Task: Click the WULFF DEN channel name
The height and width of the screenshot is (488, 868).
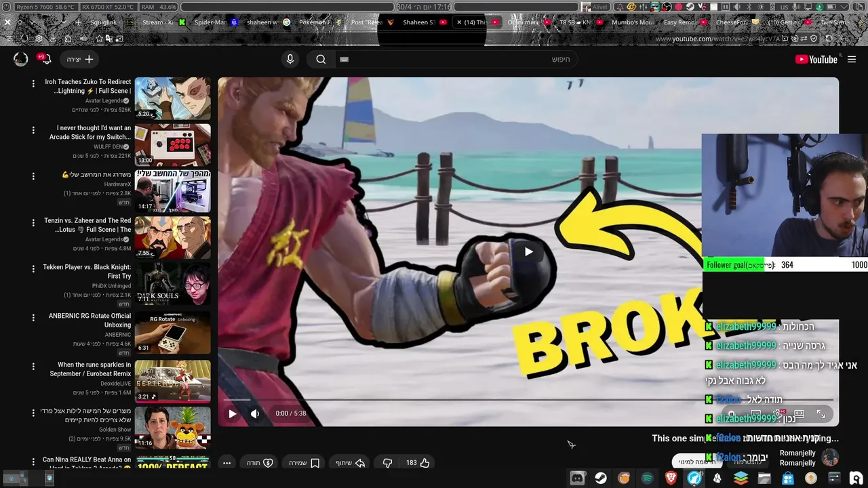Action: pyautogui.click(x=108, y=146)
